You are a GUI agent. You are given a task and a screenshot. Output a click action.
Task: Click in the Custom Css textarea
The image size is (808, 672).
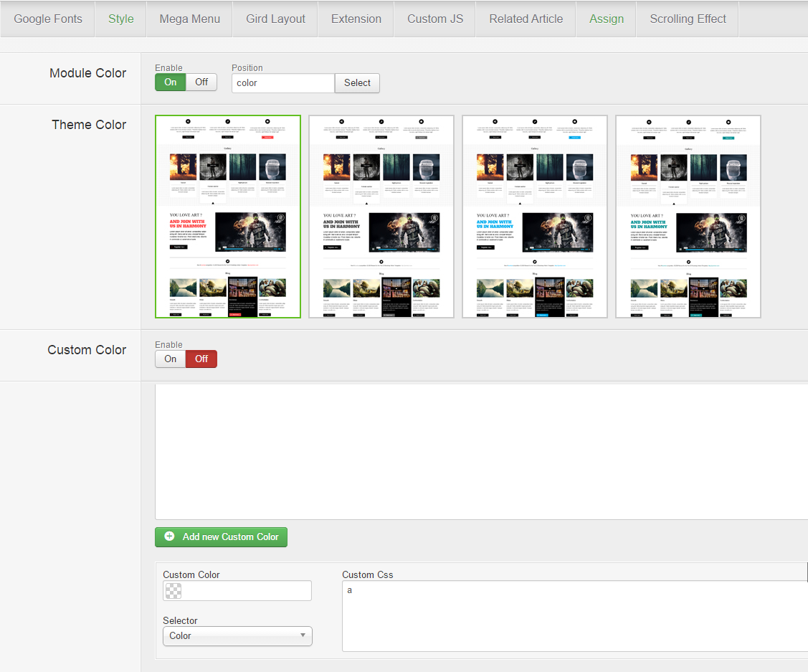[x=574, y=616]
